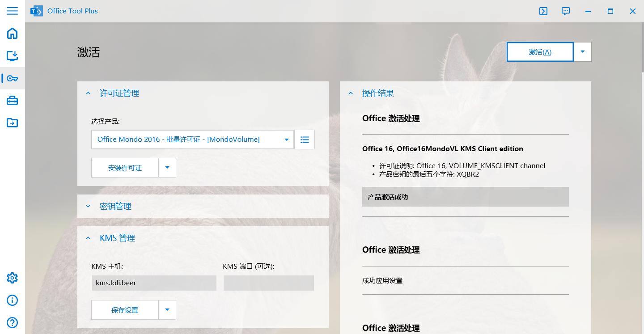Open the import/export page icon in sidebar
Screen dimensions: 644x334
12,123
